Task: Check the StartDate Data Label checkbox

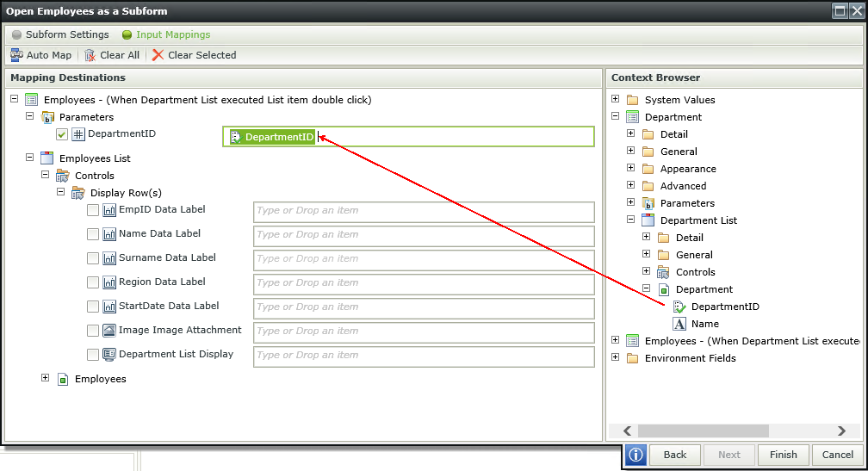Action: point(93,306)
